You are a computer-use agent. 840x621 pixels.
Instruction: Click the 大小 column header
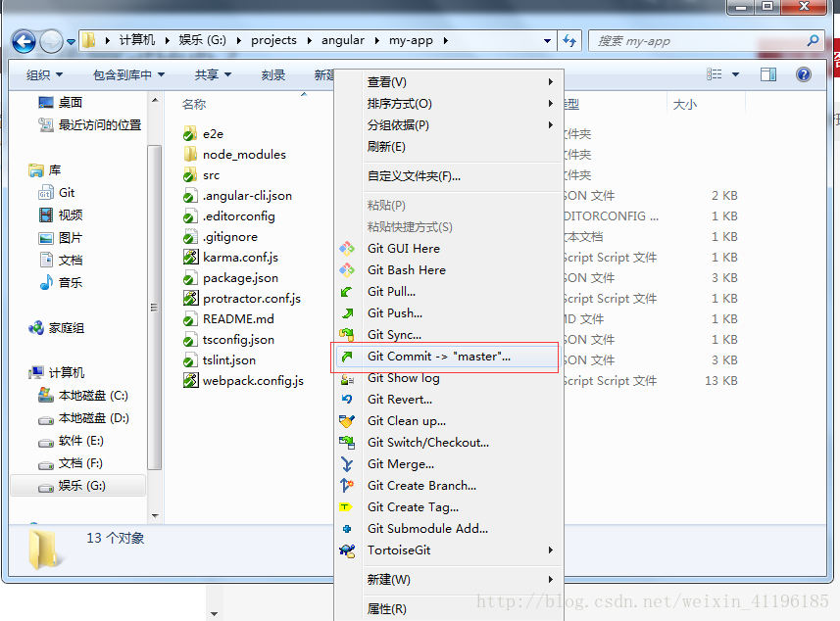pos(684,105)
